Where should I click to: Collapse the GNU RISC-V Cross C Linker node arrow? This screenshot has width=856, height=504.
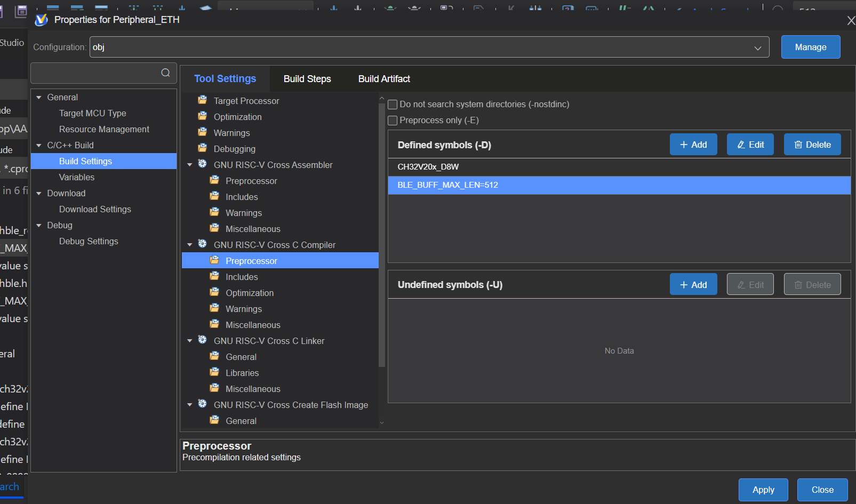click(x=190, y=341)
